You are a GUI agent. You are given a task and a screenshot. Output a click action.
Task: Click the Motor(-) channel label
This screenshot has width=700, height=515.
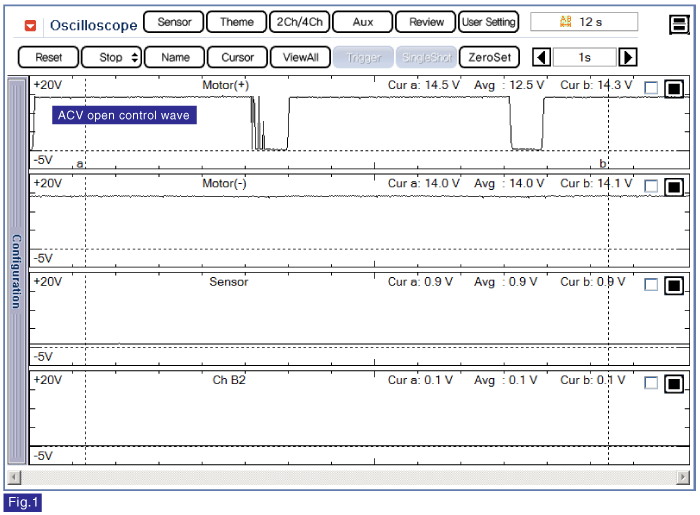[x=224, y=183]
